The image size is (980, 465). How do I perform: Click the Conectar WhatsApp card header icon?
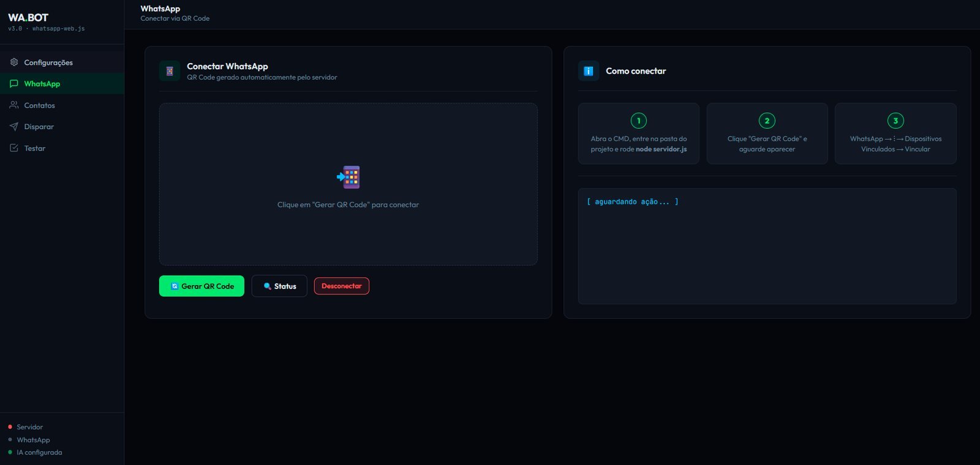(x=170, y=71)
